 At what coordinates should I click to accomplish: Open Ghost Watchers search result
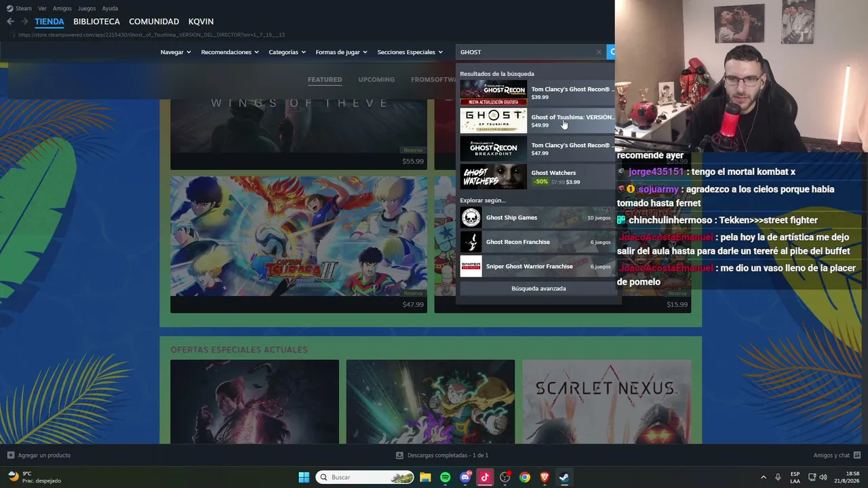click(x=537, y=177)
